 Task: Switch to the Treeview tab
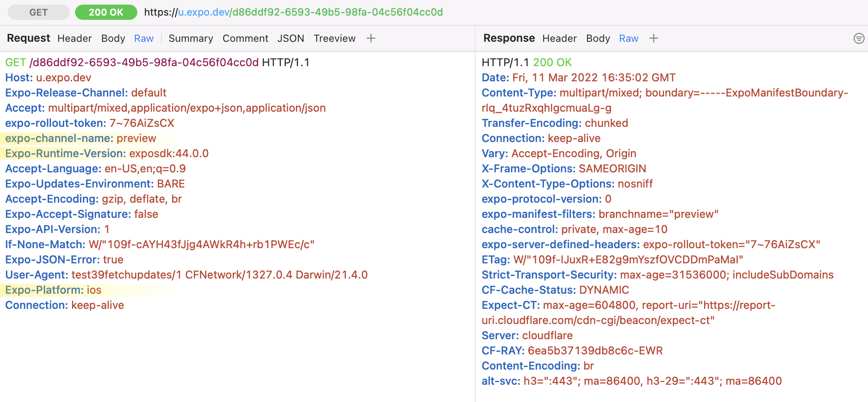point(334,38)
